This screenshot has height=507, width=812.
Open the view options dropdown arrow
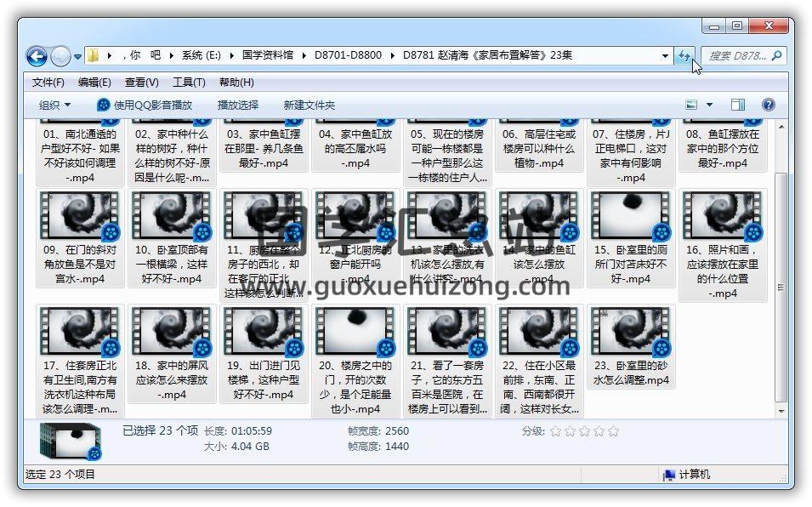click(x=710, y=105)
